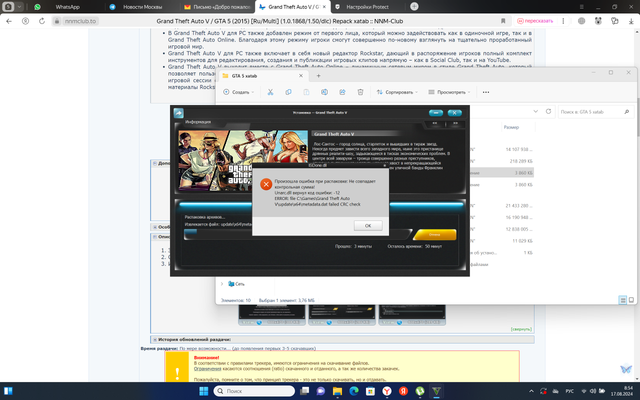
Task: Click OK in the ISDone.dll error dialog
Action: [368, 226]
